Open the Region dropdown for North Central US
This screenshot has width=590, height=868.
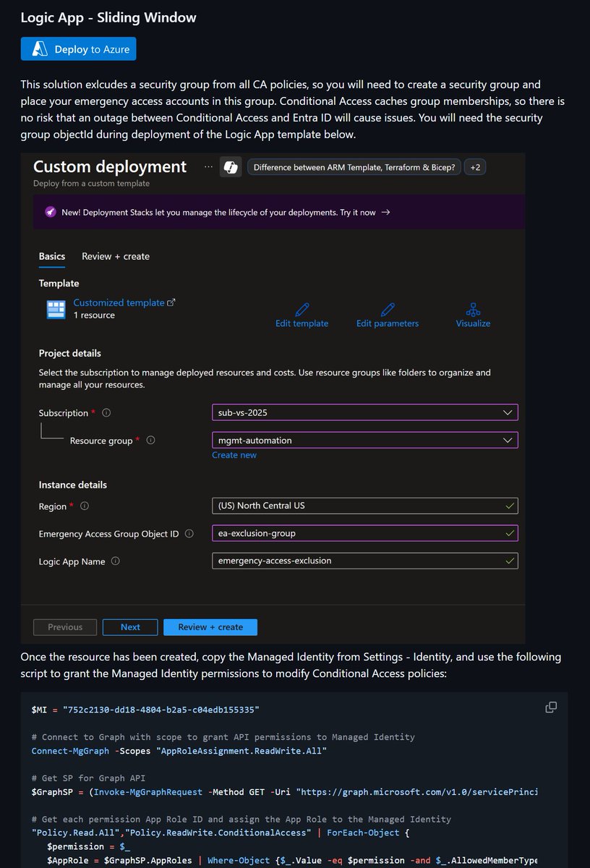tap(364, 506)
